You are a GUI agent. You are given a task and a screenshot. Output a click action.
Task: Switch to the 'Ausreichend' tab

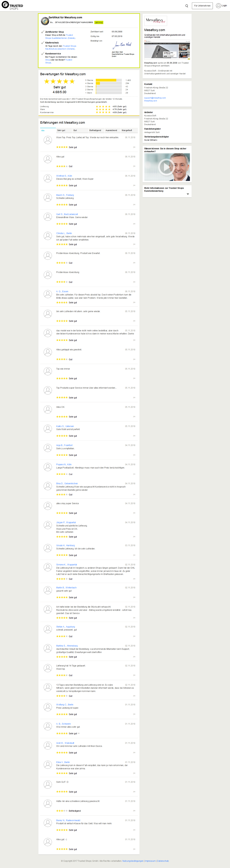coord(113,130)
